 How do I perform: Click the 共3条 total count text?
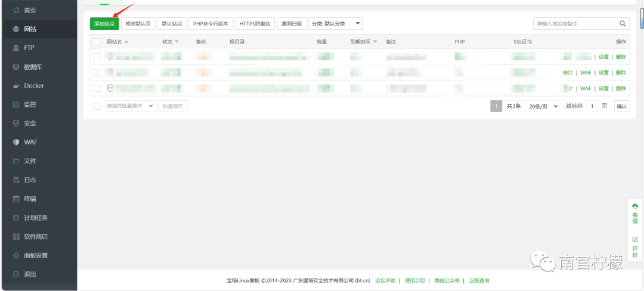coord(513,106)
